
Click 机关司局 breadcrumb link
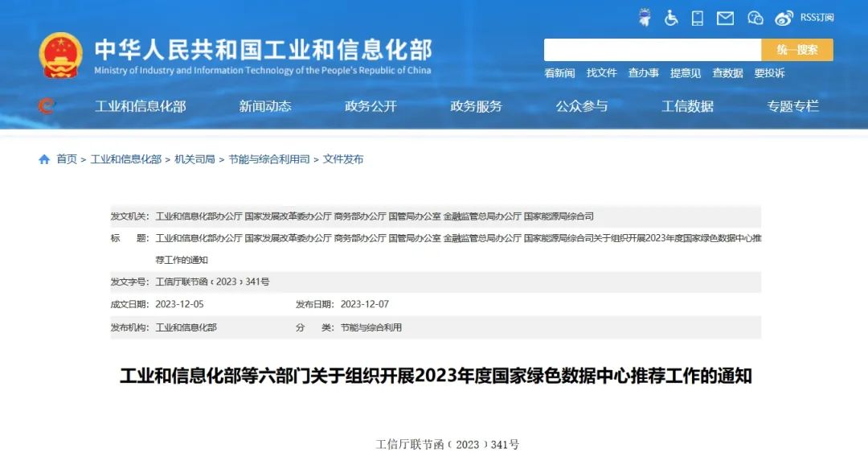[x=194, y=159]
